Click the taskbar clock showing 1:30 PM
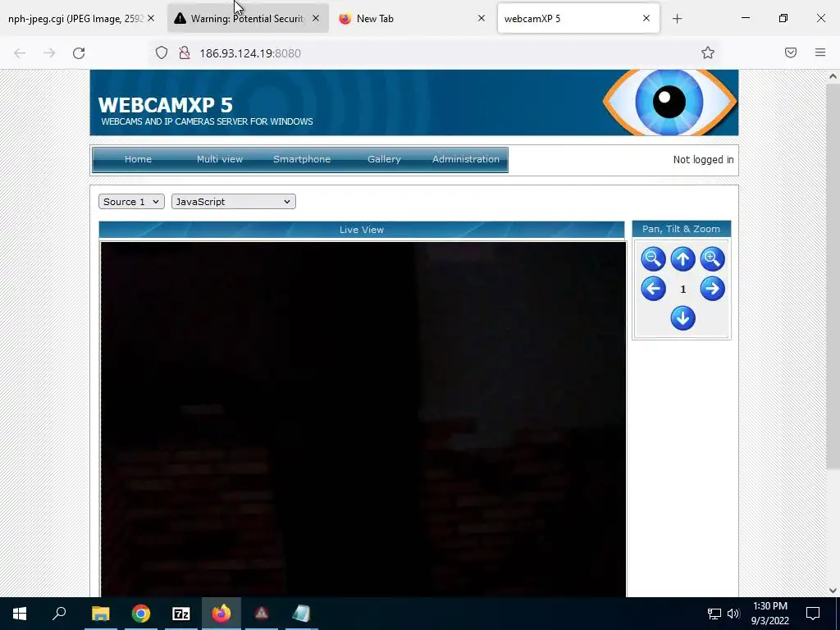Image resolution: width=840 pixels, height=630 pixels. (769, 614)
